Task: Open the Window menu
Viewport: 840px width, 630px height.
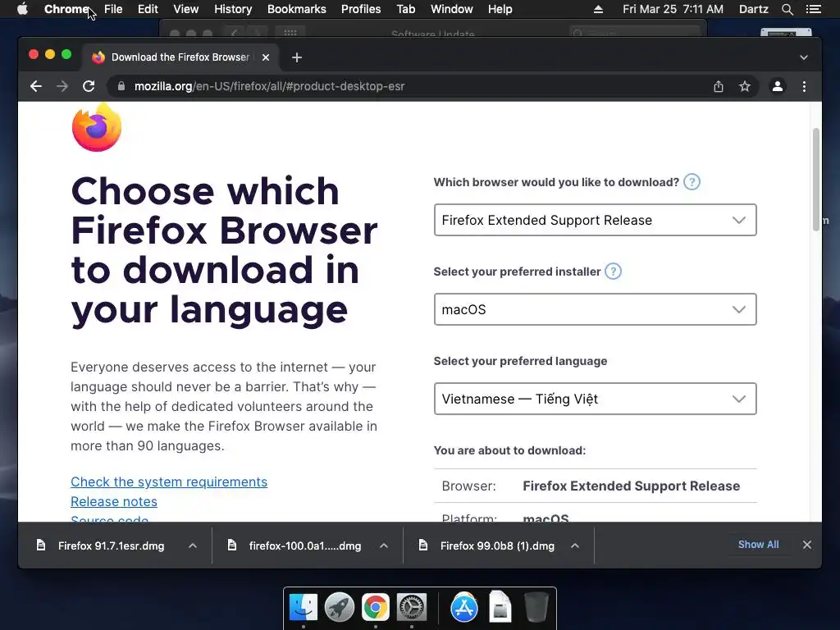Action: pos(452,9)
